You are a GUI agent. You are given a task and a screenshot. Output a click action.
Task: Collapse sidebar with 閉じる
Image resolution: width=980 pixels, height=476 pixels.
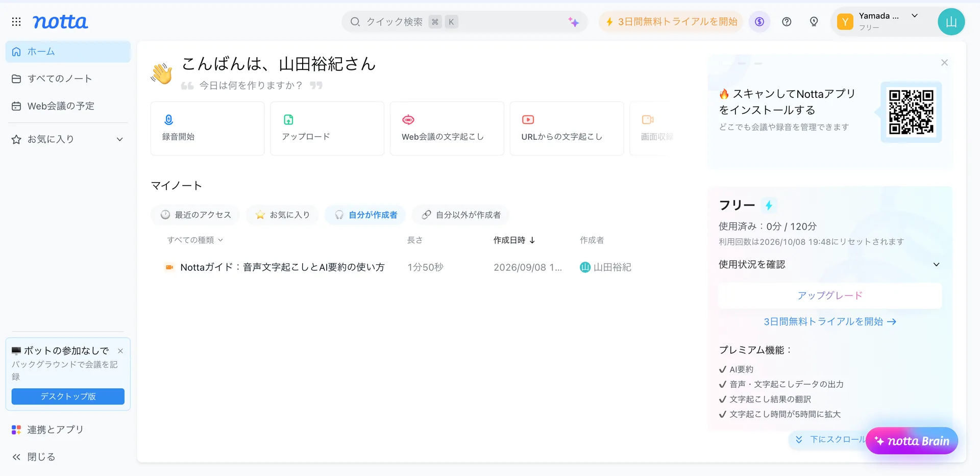point(68,457)
